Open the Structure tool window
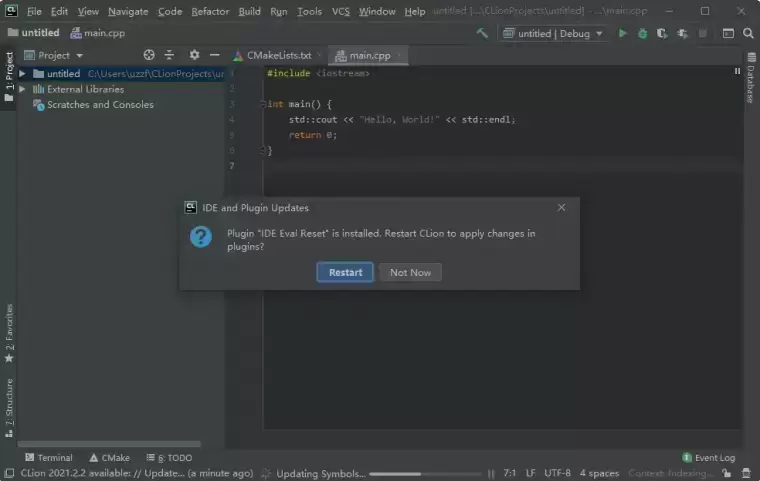 tap(9, 408)
